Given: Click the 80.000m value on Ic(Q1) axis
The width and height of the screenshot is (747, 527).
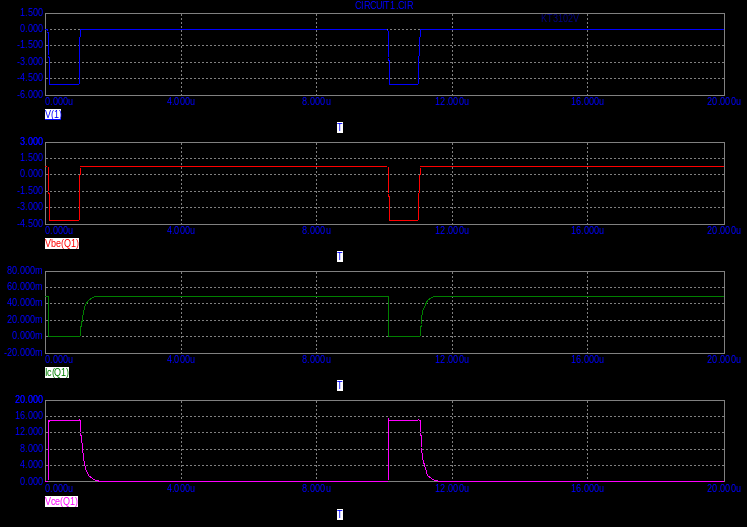Looking at the screenshot, I should pos(25,271).
